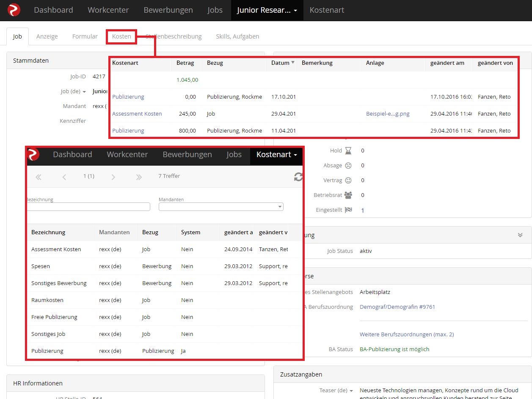Expand the collapsed panel with double chevron
Screen dimensions: 532x399
point(520,235)
